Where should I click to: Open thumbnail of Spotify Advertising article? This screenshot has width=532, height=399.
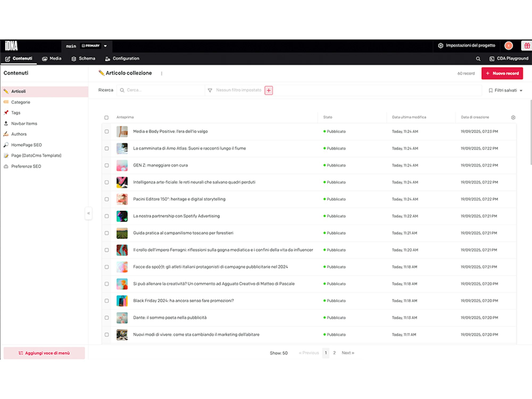coord(122,216)
